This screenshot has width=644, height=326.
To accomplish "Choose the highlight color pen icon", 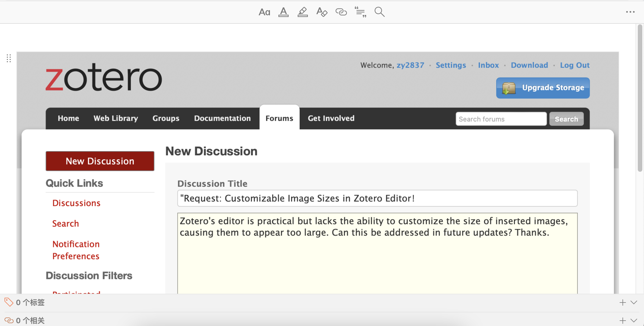I will pos(302,12).
